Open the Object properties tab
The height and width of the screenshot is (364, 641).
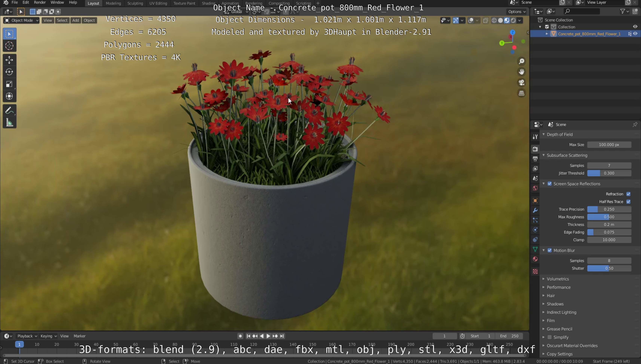click(x=535, y=201)
